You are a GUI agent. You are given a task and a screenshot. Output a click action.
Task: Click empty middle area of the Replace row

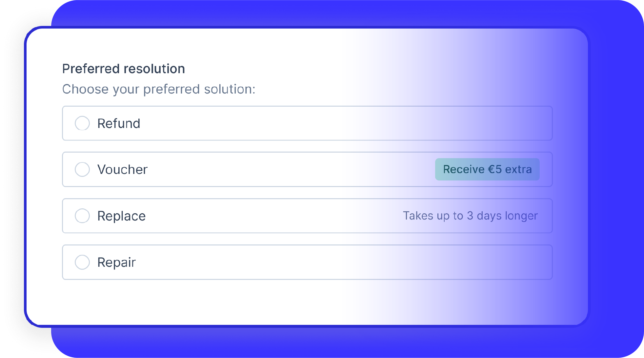[x=272, y=216]
